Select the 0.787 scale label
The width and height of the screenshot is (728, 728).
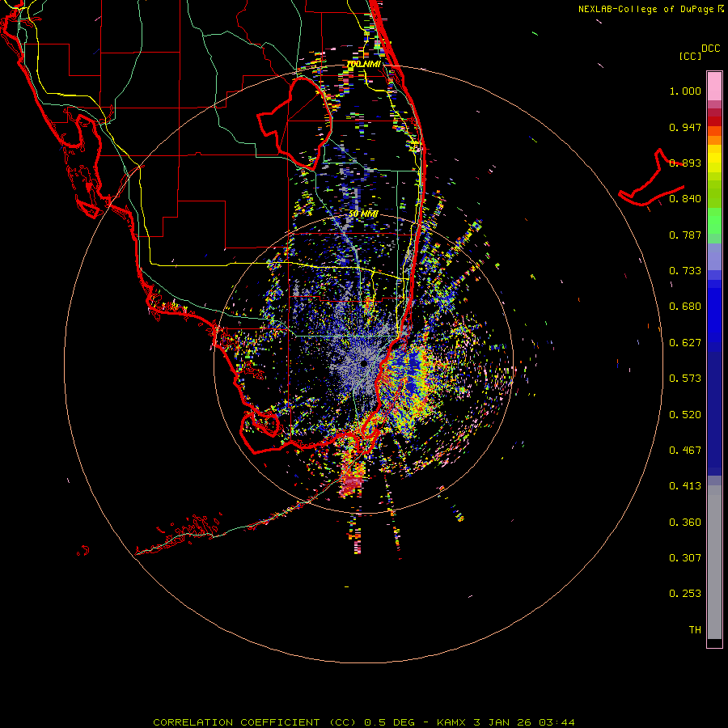685,235
